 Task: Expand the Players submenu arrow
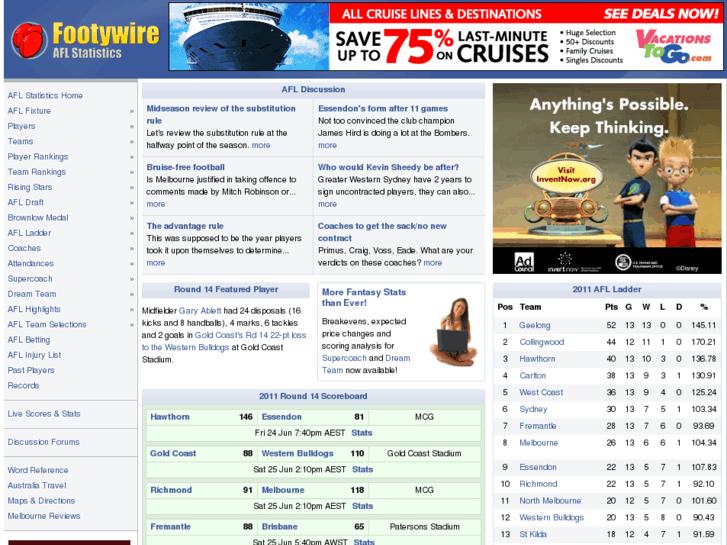132,127
